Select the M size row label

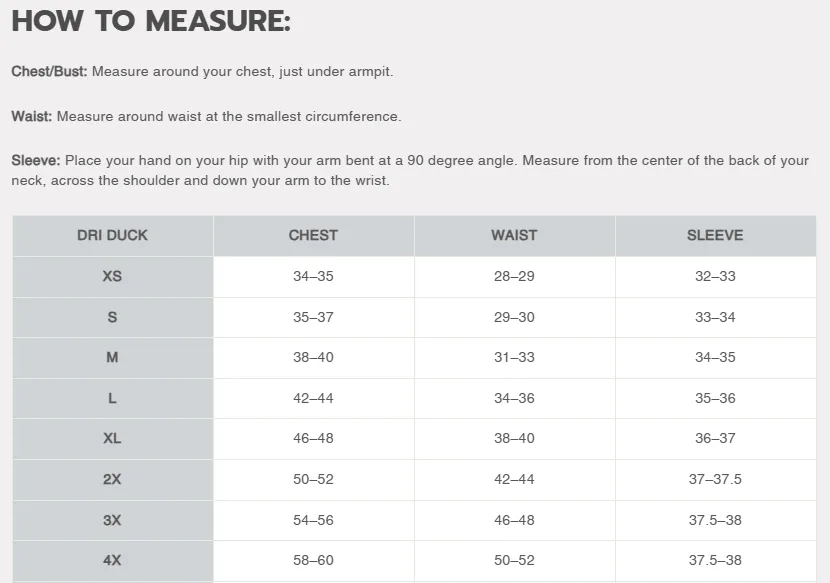click(x=112, y=357)
